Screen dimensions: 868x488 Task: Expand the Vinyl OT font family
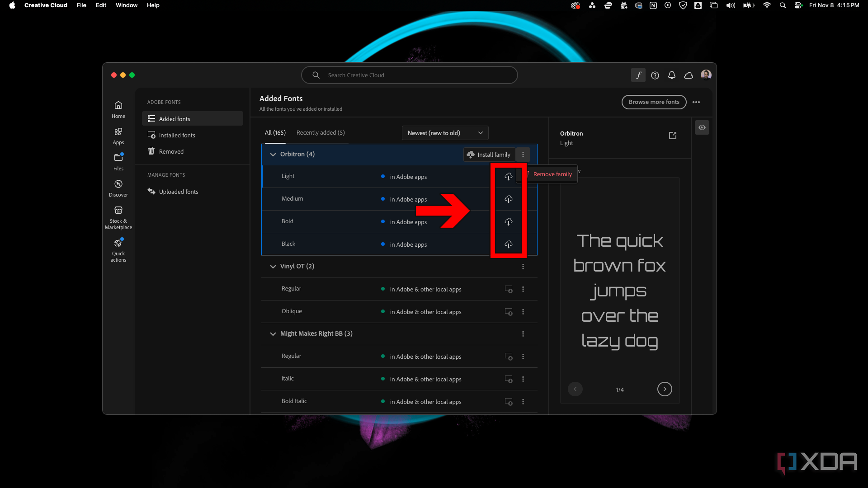(x=273, y=266)
